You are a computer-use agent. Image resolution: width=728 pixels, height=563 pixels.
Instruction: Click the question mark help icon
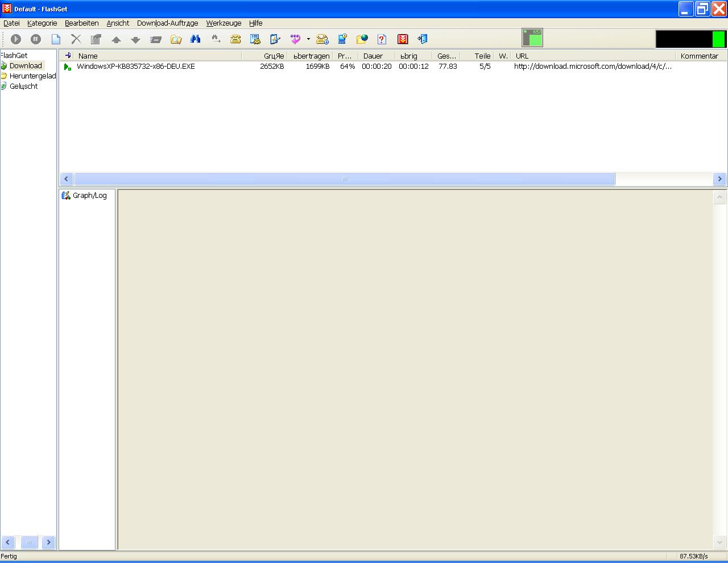(x=382, y=39)
